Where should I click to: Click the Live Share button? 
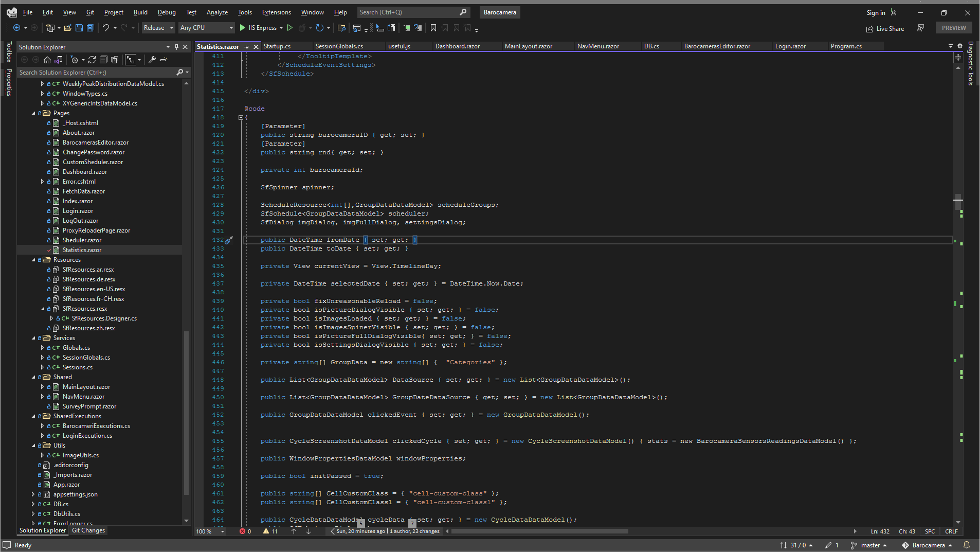[x=885, y=29]
